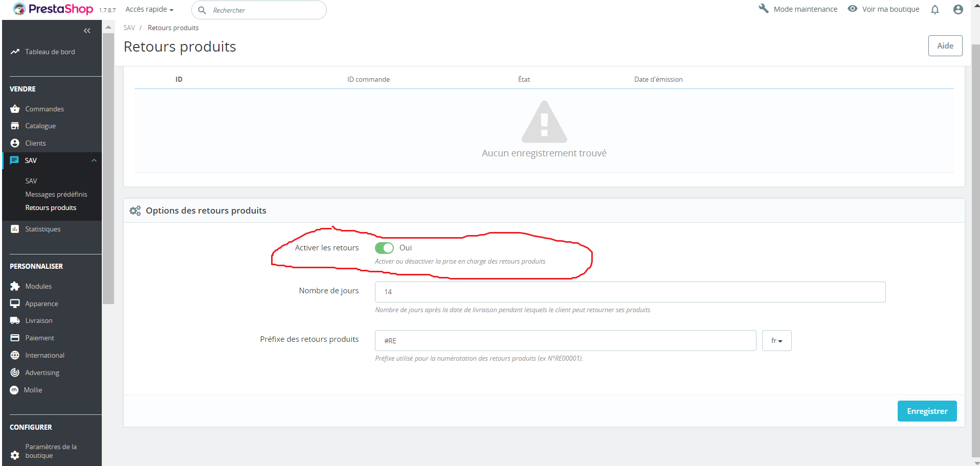Screen dimensions: 980x466
Task: Click the Mode maintenance wrench icon
Action: pyautogui.click(x=764, y=9)
